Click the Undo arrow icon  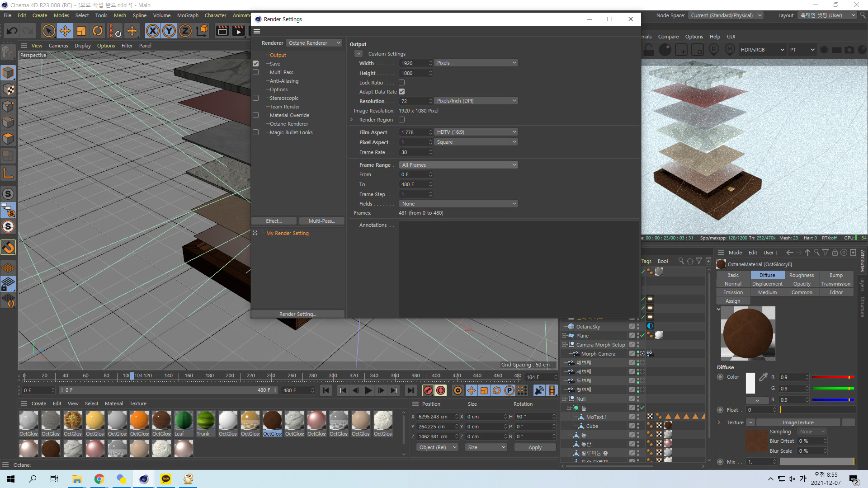[x=12, y=31]
